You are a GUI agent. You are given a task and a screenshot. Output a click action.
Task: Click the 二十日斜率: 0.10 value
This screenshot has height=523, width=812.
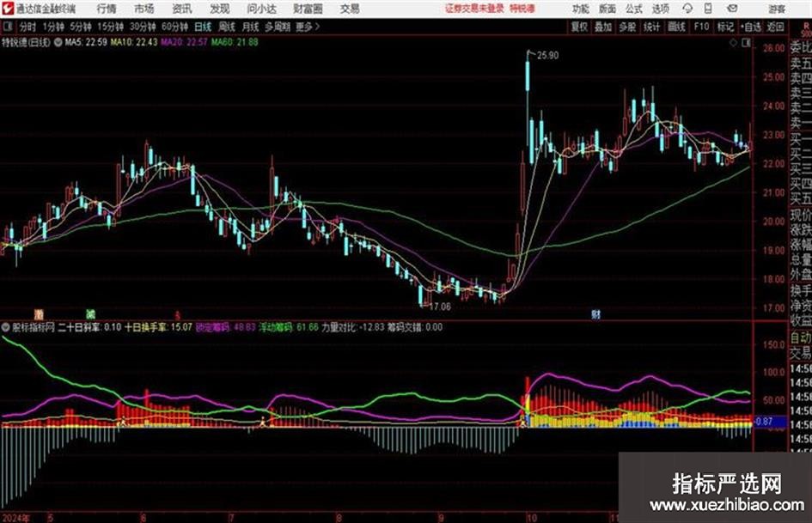pos(90,327)
